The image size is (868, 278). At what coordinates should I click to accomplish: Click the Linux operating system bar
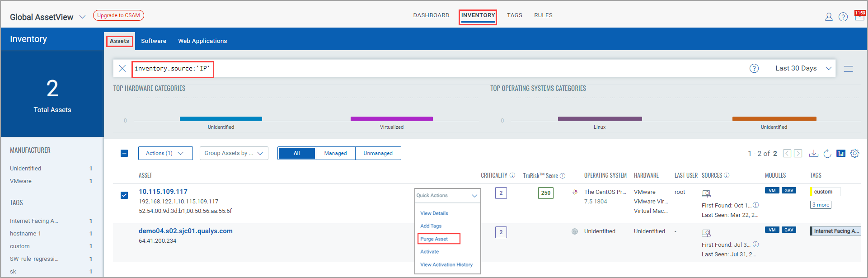pos(600,119)
